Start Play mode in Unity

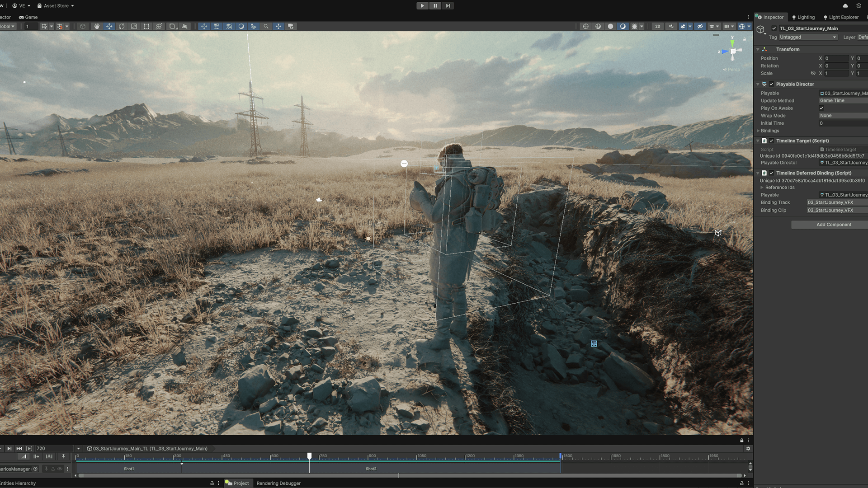(x=422, y=5)
